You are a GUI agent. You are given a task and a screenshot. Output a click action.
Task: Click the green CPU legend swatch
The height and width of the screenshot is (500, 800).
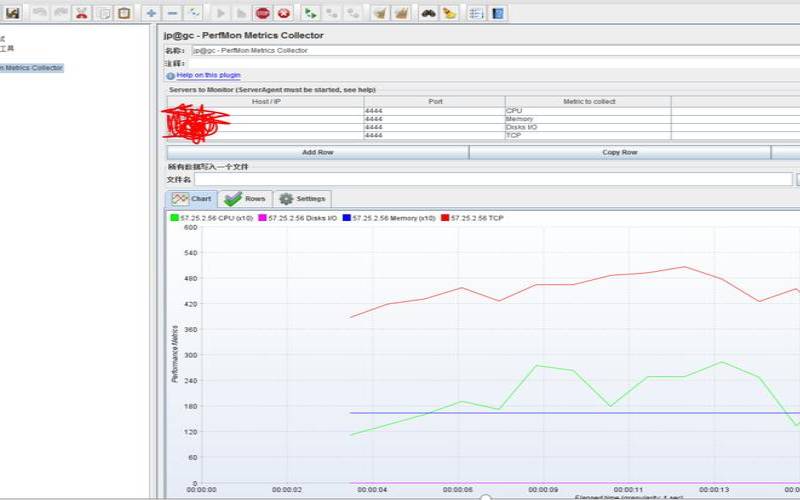(x=174, y=218)
